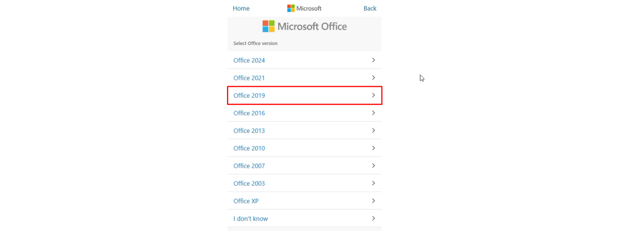Open the I don't know arrow
The image size is (644, 231).
coord(374,219)
